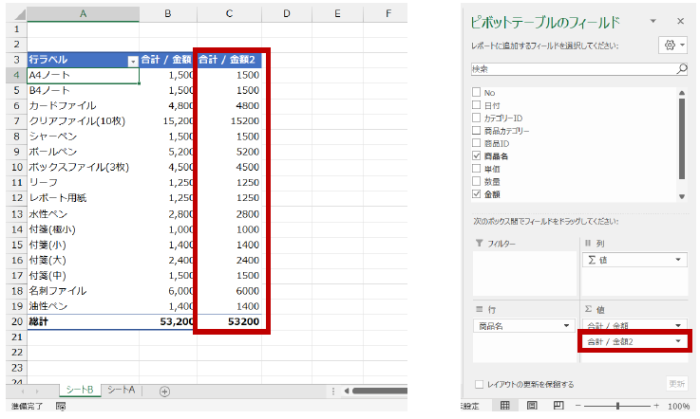
Task: Check the 日付 field checkbox
Action: 475,105
